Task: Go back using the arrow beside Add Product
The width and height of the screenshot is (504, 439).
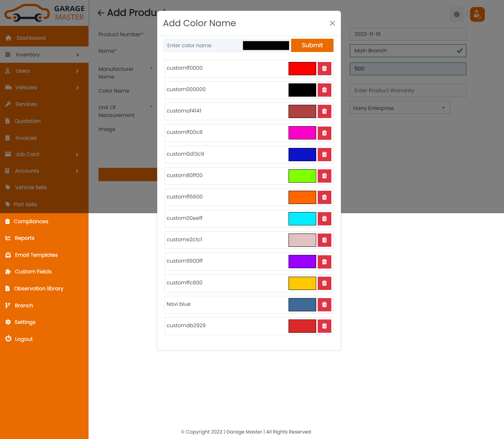Action: click(101, 13)
